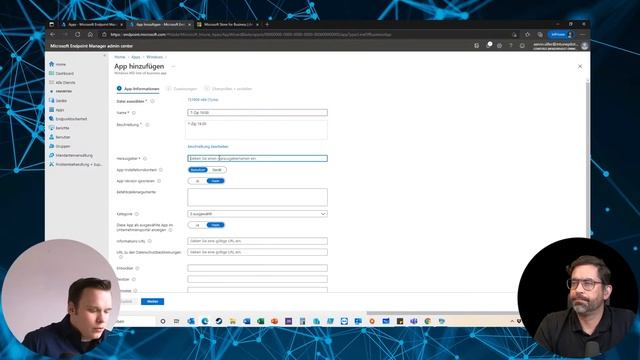The height and width of the screenshot is (360, 640).
Task: Click browser refresh button
Action: tap(78, 35)
